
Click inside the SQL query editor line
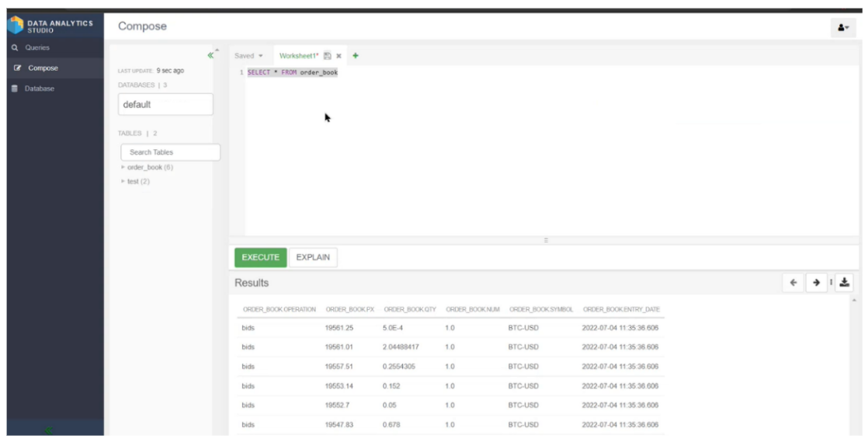pos(292,72)
